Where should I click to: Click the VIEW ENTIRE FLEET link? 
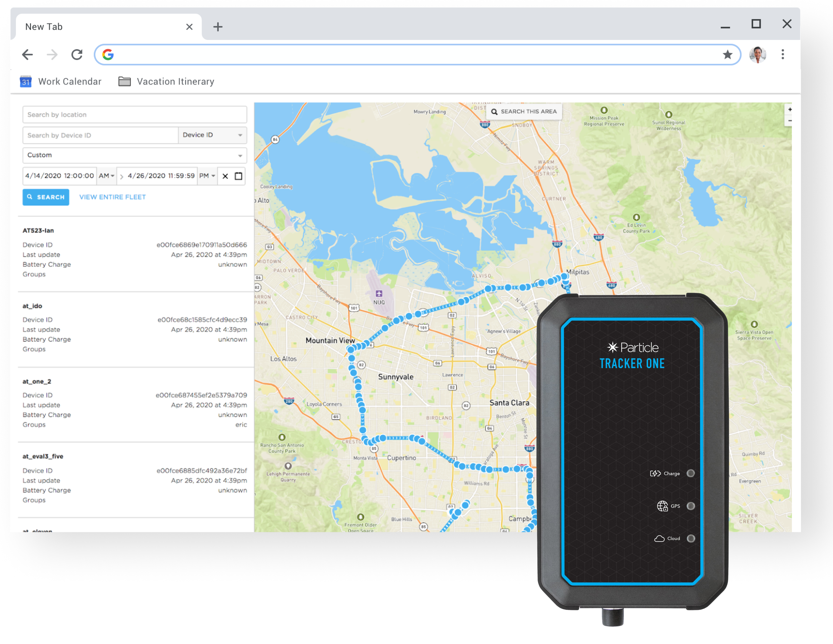(113, 197)
